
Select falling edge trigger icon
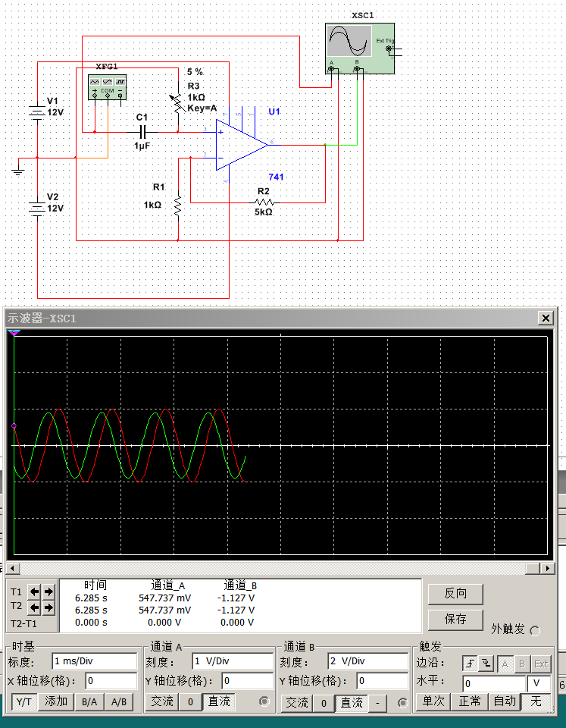pyautogui.click(x=486, y=664)
